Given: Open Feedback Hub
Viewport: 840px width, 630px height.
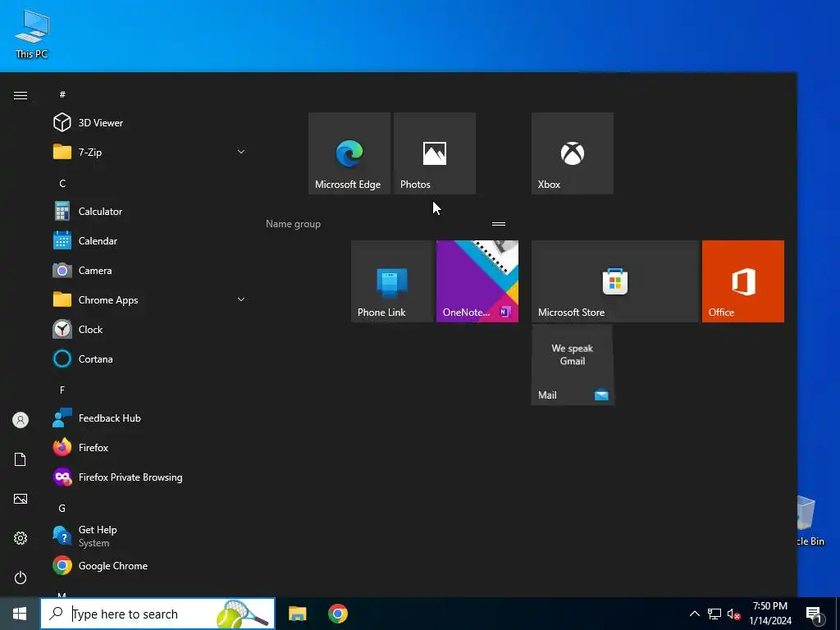Looking at the screenshot, I should point(149,418).
